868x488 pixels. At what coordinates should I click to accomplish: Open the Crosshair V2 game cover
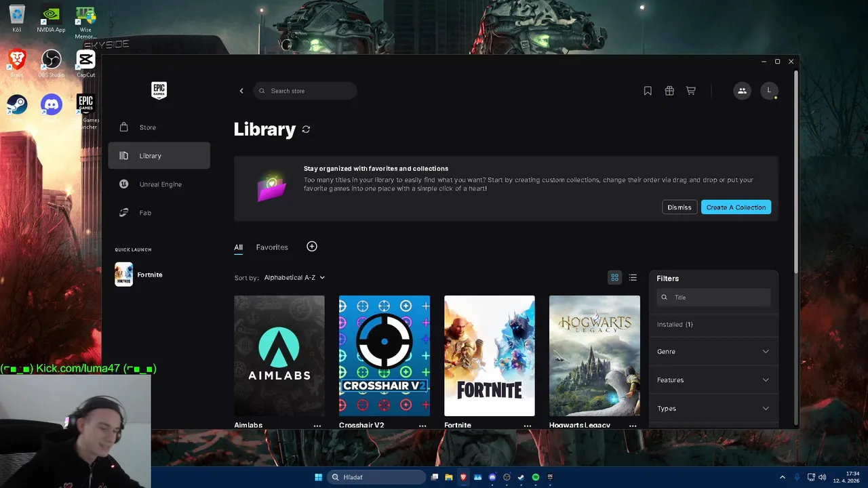(384, 356)
